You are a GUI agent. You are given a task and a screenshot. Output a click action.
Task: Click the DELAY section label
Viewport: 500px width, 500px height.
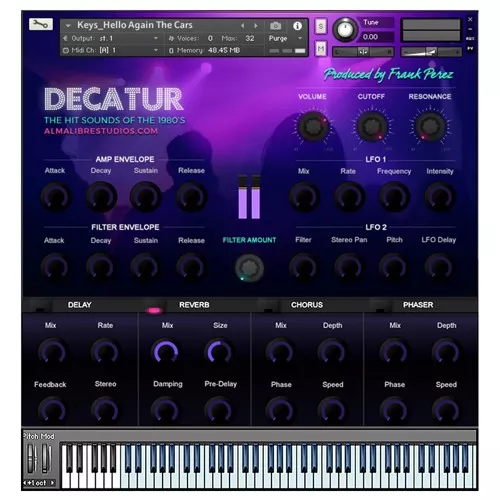80,305
